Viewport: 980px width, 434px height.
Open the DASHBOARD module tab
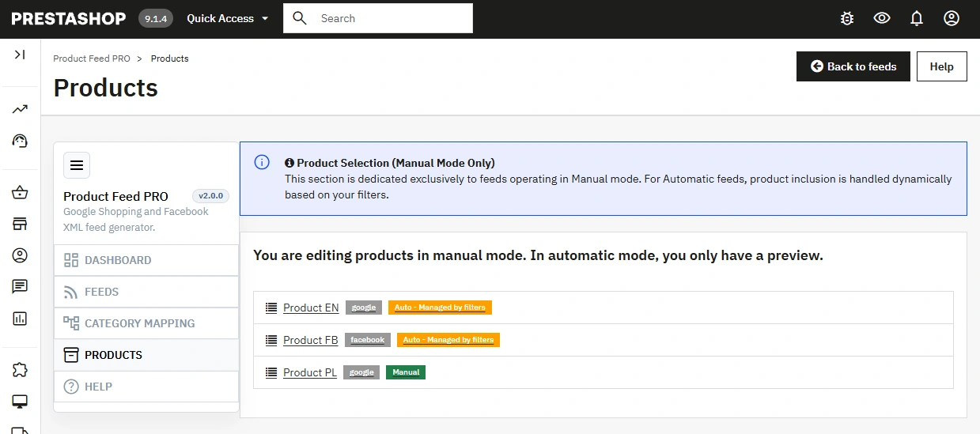point(146,260)
